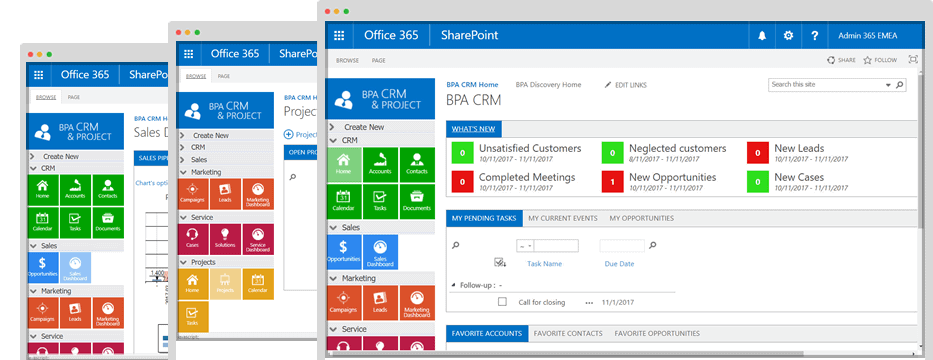Open Contacts tile in the front window
The image size is (933, 360).
(x=417, y=165)
